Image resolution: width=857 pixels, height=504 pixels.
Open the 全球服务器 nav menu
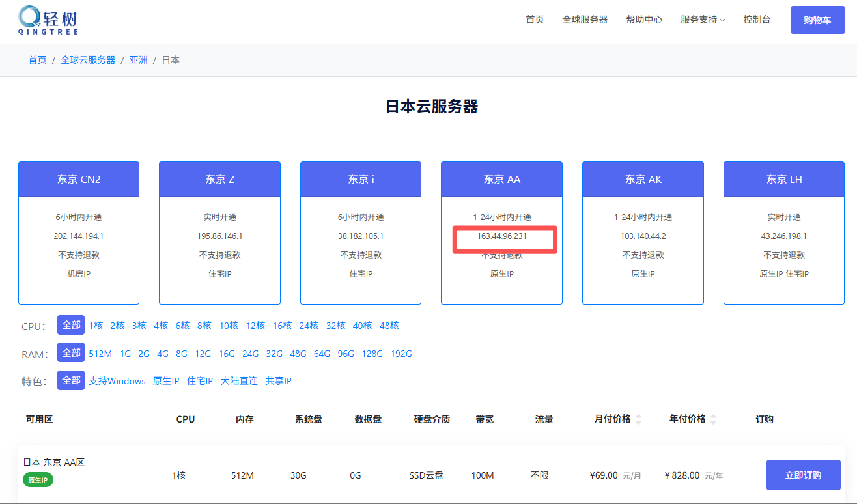585,20
